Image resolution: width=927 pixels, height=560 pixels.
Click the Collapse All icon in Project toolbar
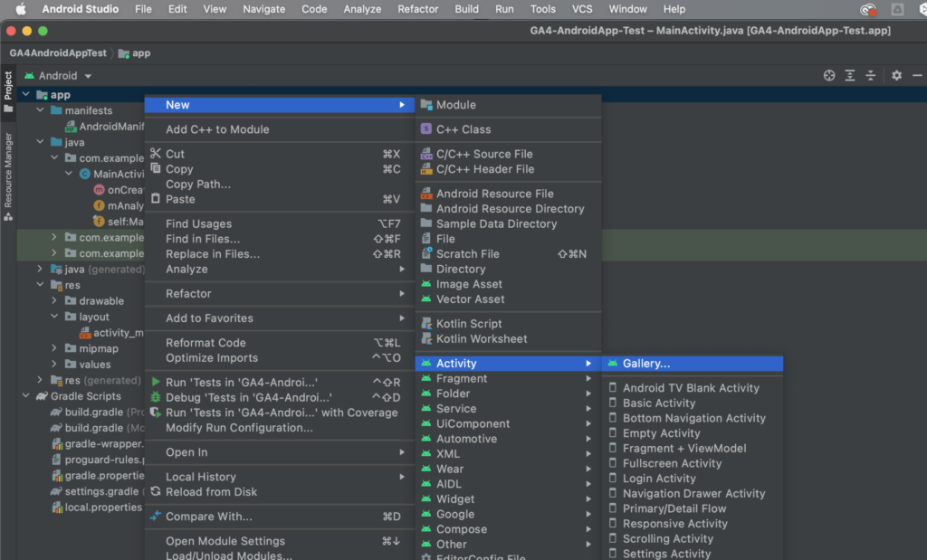(x=871, y=76)
